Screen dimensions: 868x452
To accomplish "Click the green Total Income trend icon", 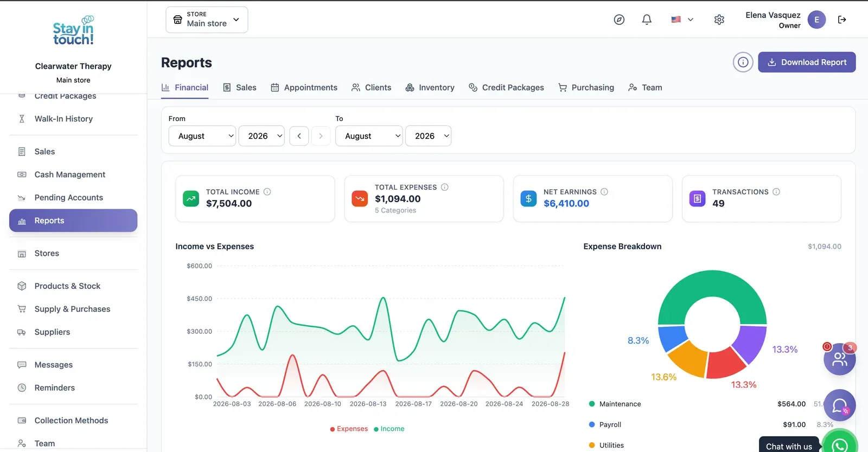I will click(191, 198).
